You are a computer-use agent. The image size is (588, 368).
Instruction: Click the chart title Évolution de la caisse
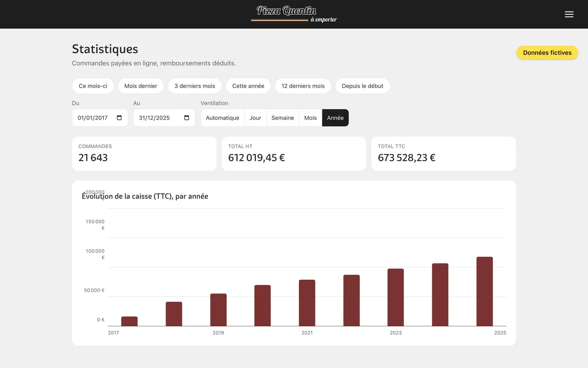145,196
